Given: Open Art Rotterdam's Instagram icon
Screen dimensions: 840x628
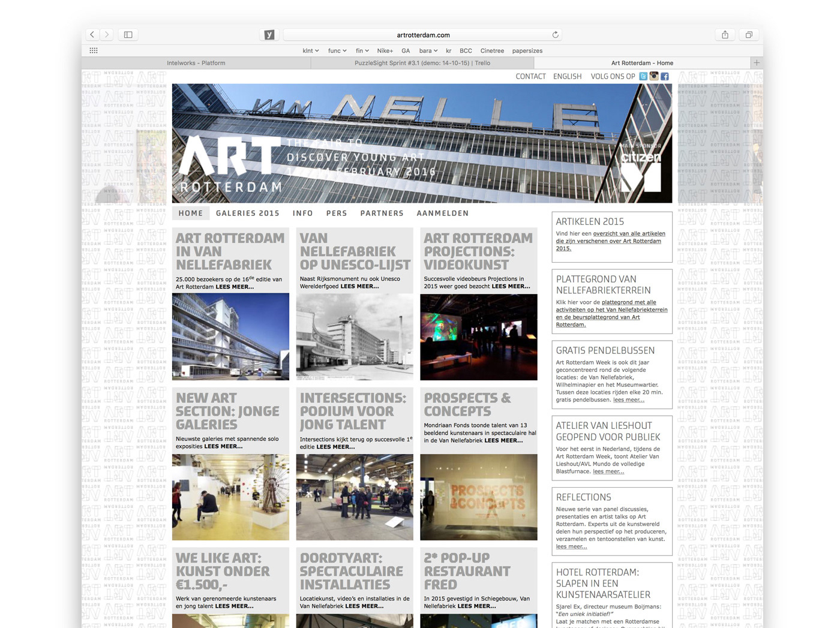Looking at the screenshot, I should click(654, 76).
